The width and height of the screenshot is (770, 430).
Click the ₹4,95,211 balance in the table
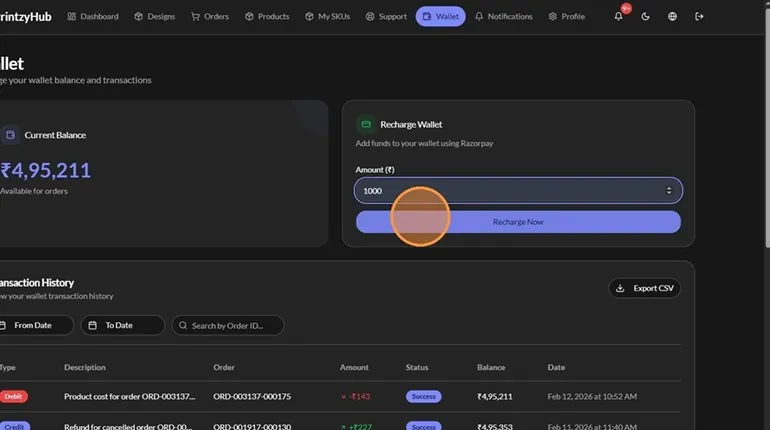[x=495, y=397]
